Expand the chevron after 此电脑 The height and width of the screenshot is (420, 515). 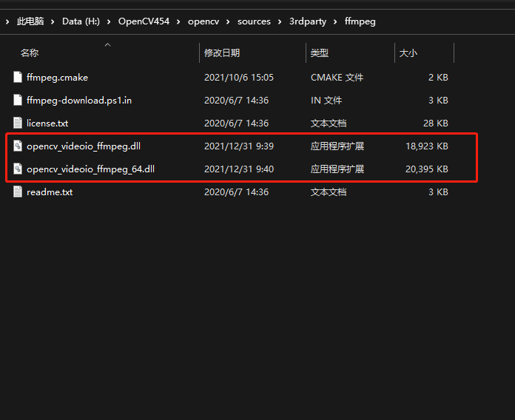click(x=53, y=21)
